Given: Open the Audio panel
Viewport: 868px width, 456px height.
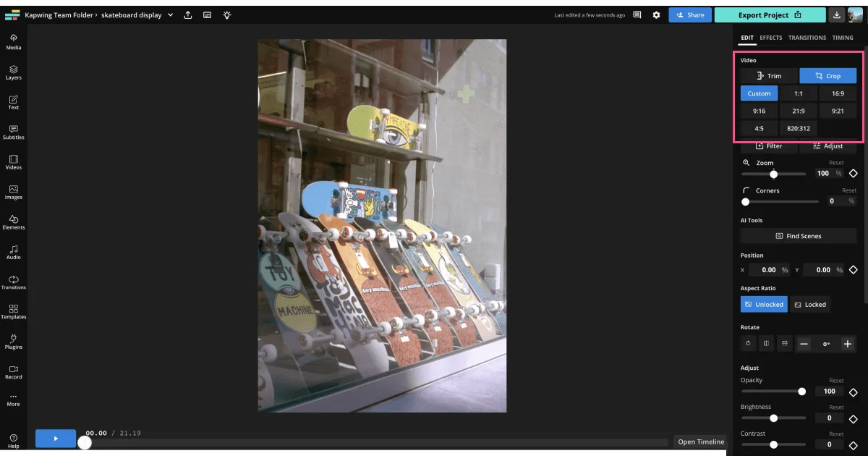Looking at the screenshot, I should point(13,252).
